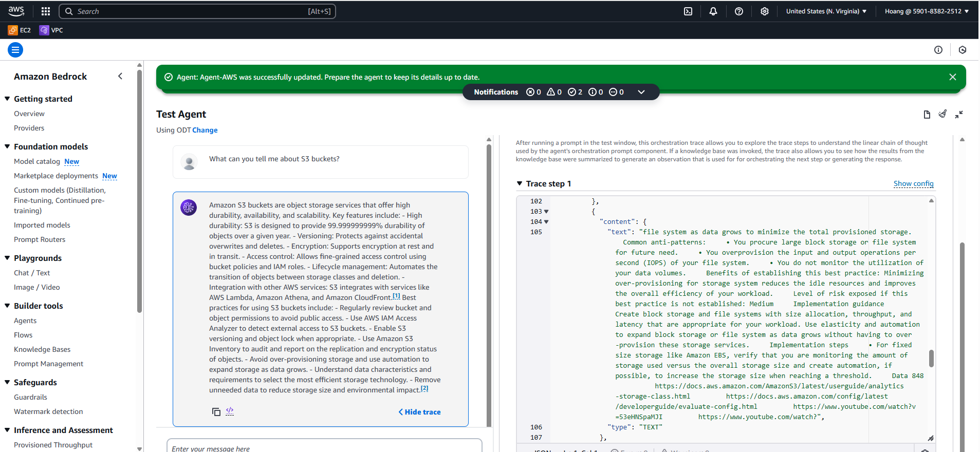Open Knowledge Bases in the sidebar
The height and width of the screenshot is (452, 980).
[42, 349]
